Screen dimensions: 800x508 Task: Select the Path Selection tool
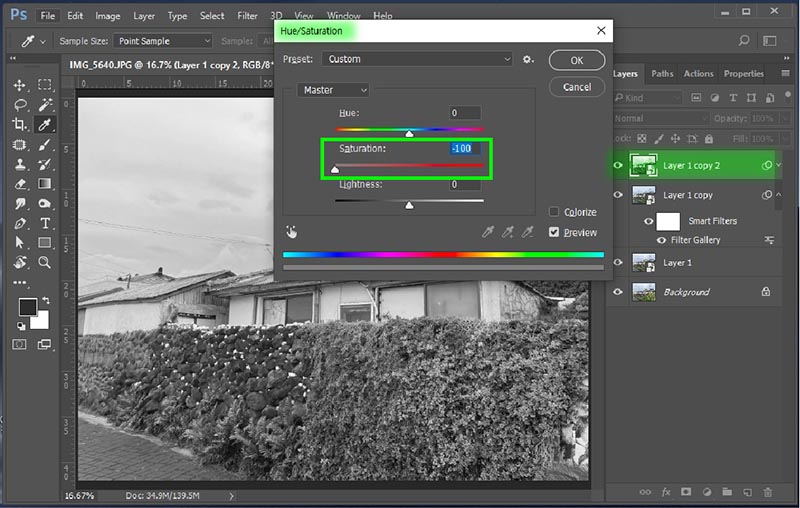19,243
